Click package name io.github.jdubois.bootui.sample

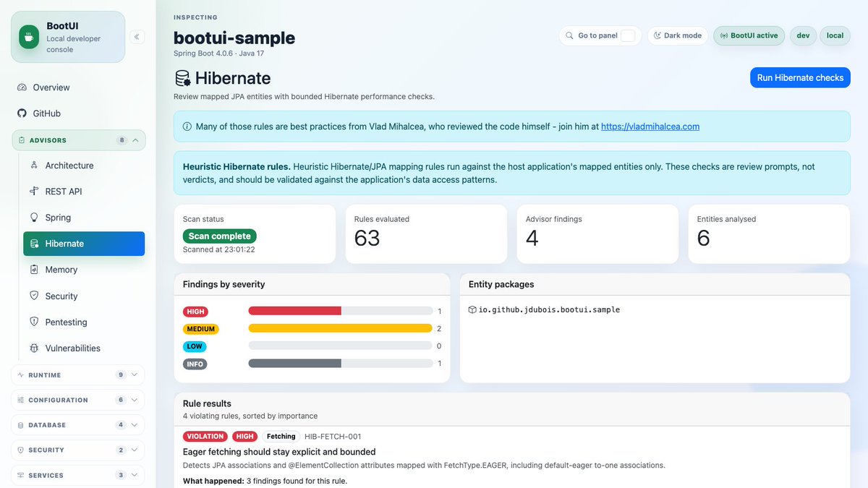549,309
